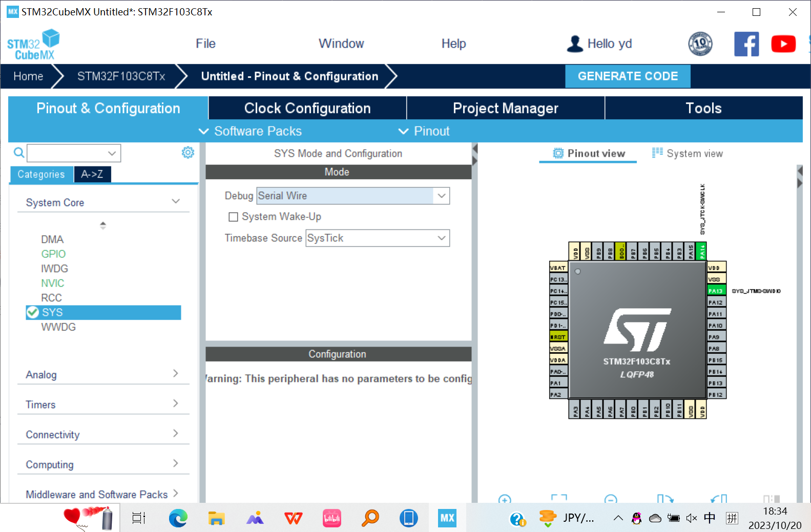Open the bilibili taskbar icon

tap(332, 518)
